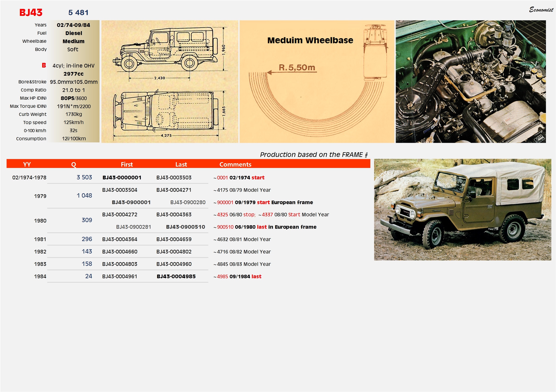
Task: Click frame number BJ43-0003504
Action: (x=120, y=190)
